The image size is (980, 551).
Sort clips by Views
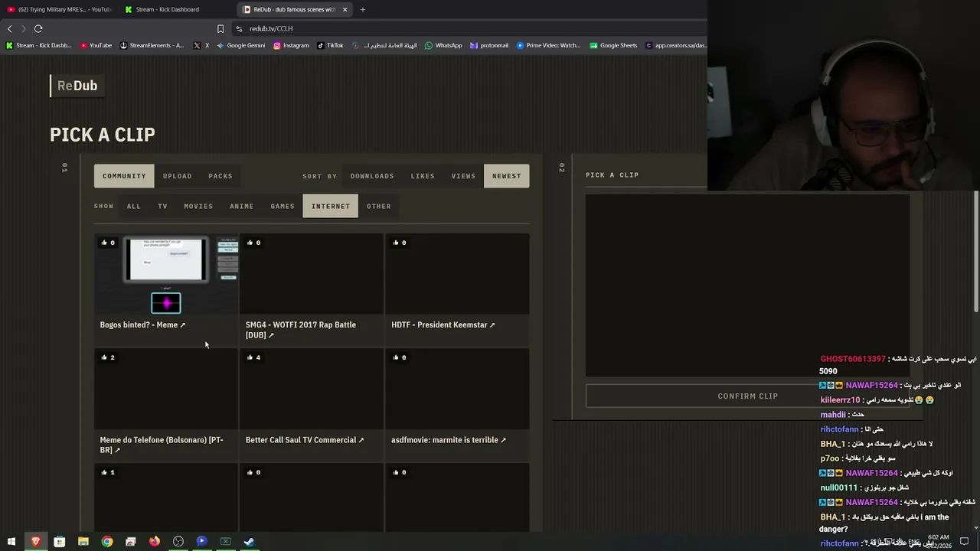click(463, 176)
